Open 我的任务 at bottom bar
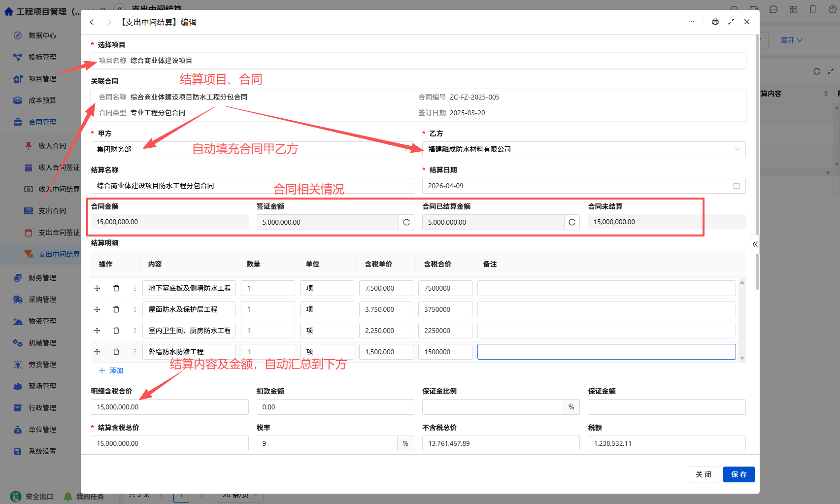The image size is (840, 504). coord(84,497)
